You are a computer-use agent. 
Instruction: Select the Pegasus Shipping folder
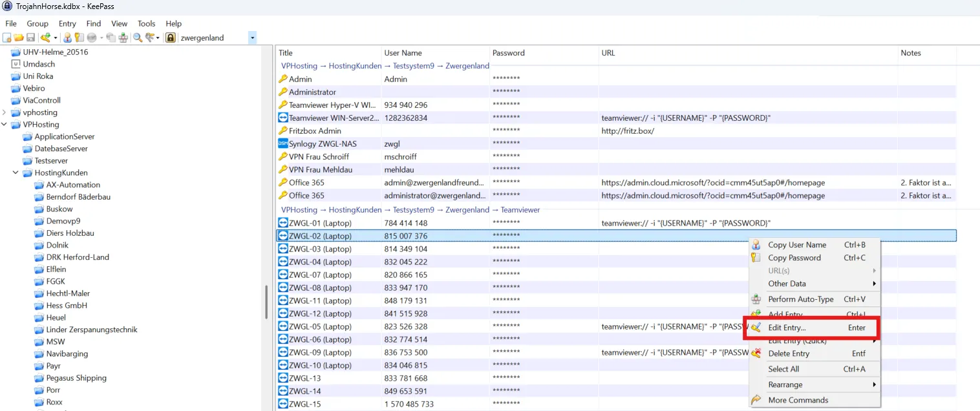pyautogui.click(x=76, y=378)
